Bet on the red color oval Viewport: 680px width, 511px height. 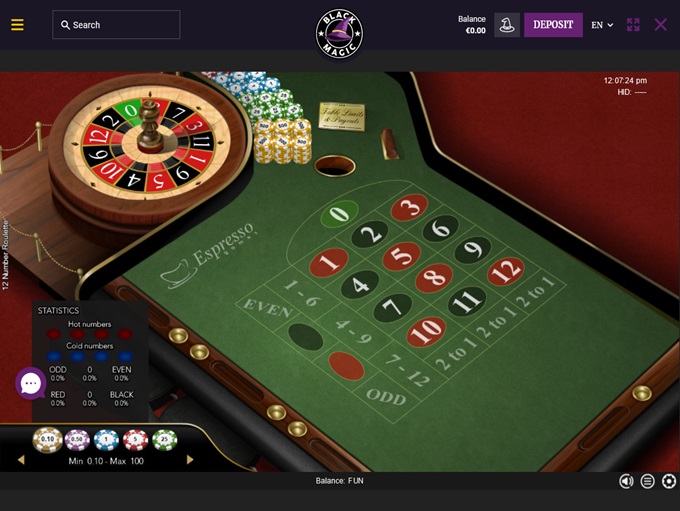[346, 366]
